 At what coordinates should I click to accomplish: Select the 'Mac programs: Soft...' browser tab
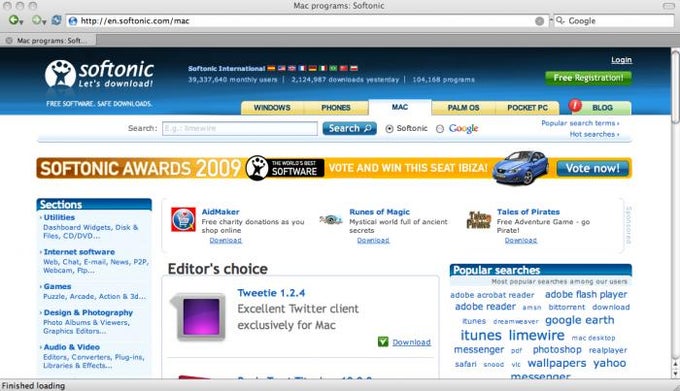(x=48, y=40)
